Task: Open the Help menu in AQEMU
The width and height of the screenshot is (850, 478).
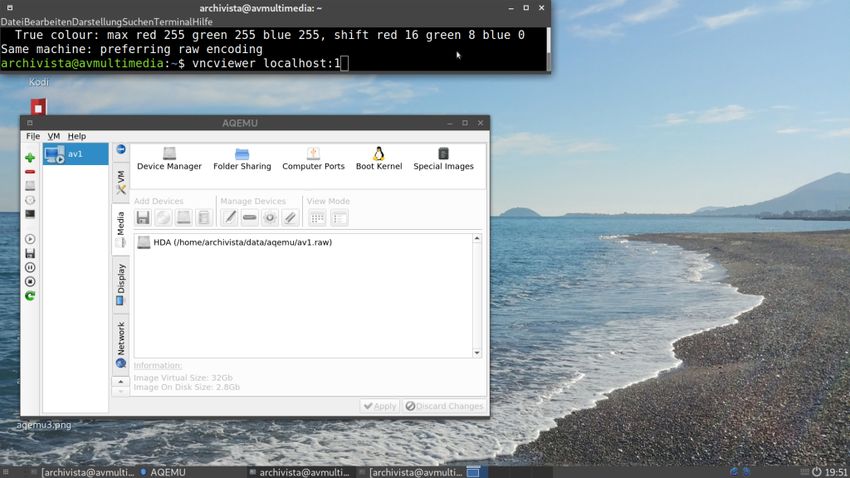Action: pos(77,136)
